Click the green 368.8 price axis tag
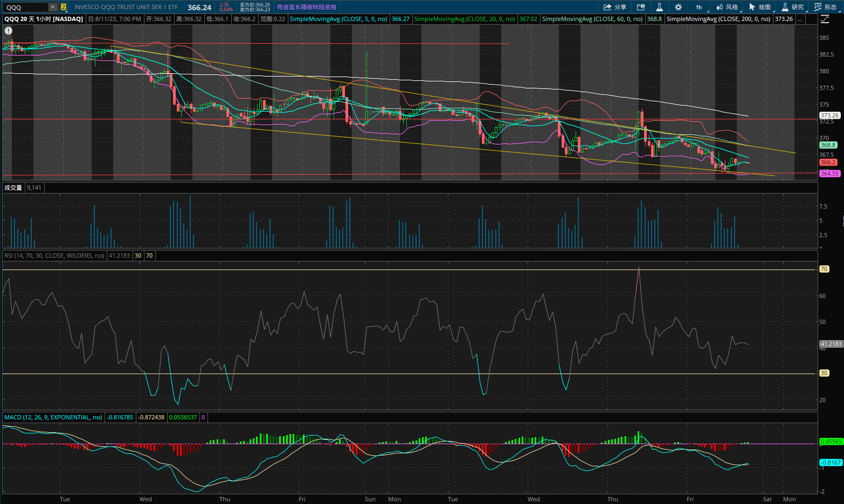The width and height of the screenshot is (844, 504). 828,145
